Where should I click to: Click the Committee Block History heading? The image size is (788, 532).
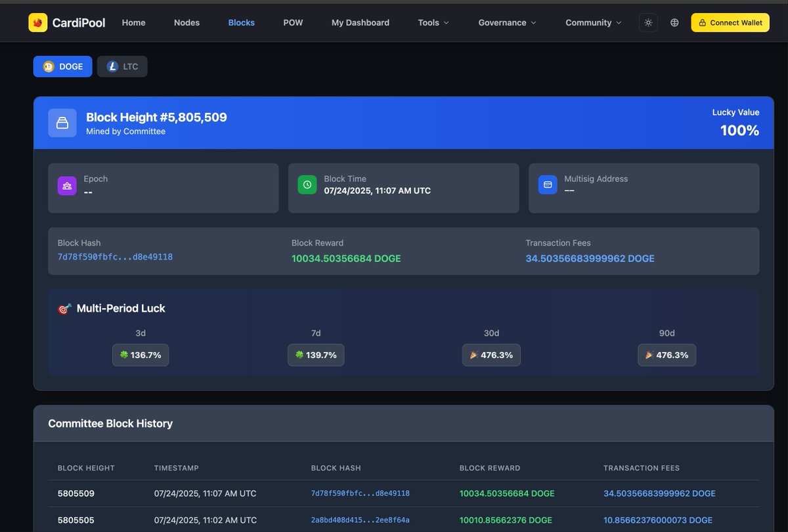click(x=110, y=424)
